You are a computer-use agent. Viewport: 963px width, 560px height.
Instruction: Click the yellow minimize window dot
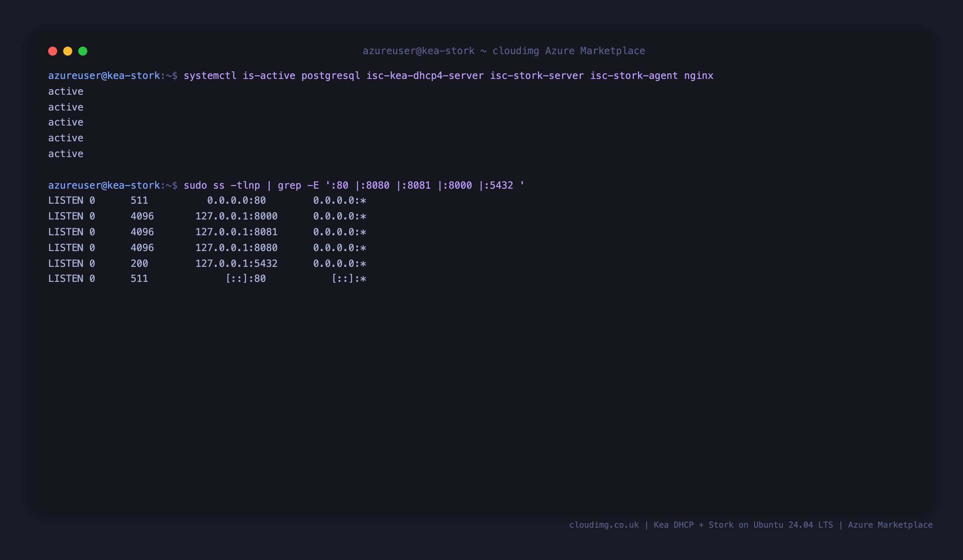click(68, 51)
